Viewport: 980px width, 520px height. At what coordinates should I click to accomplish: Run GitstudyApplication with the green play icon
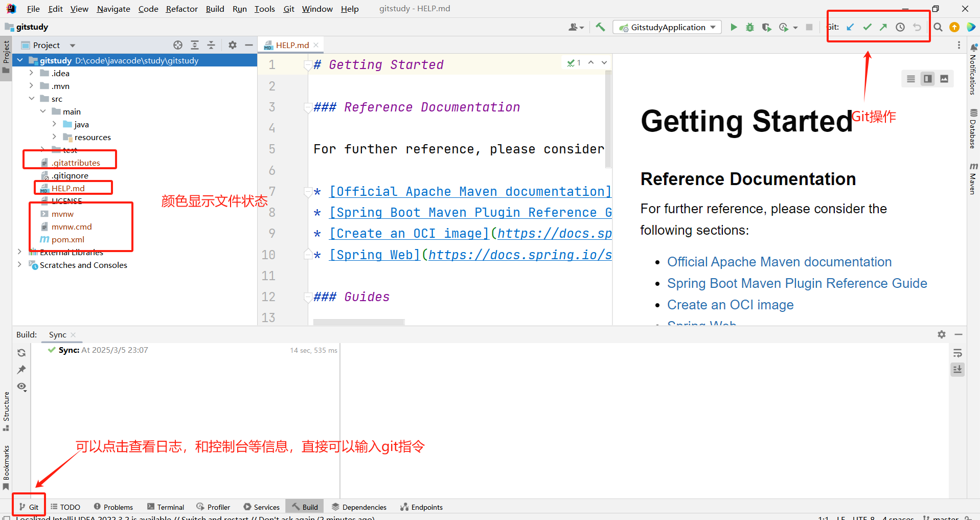click(x=734, y=27)
